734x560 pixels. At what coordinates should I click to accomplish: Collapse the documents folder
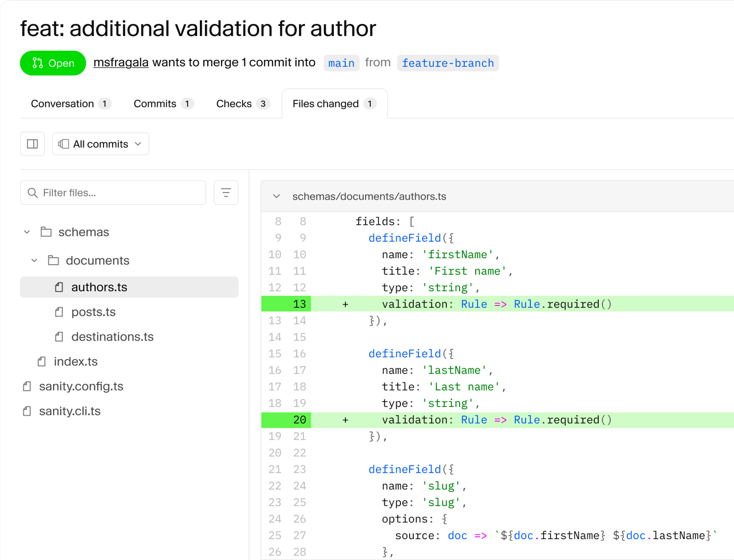coord(34,260)
